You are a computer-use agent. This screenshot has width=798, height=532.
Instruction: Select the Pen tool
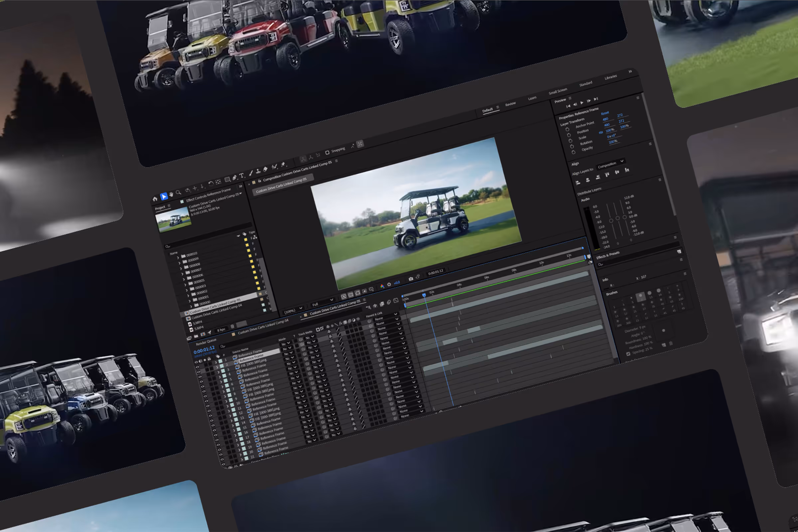tap(234, 178)
